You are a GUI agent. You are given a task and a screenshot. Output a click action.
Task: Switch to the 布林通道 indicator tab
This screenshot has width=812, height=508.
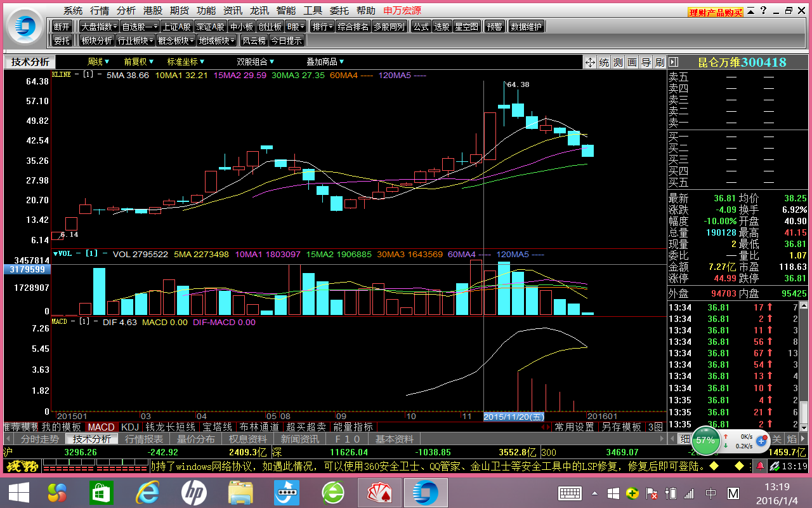259,427
